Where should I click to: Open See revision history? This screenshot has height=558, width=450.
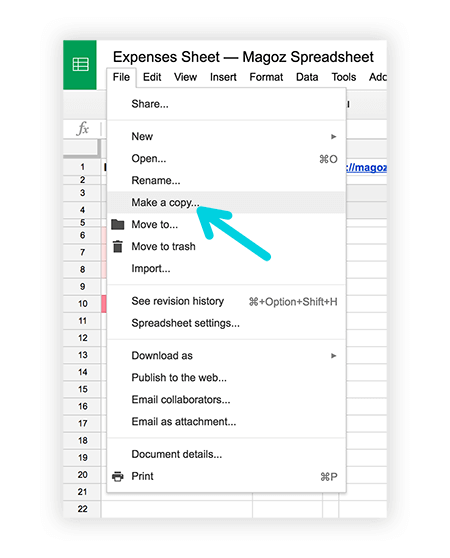(x=226, y=301)
